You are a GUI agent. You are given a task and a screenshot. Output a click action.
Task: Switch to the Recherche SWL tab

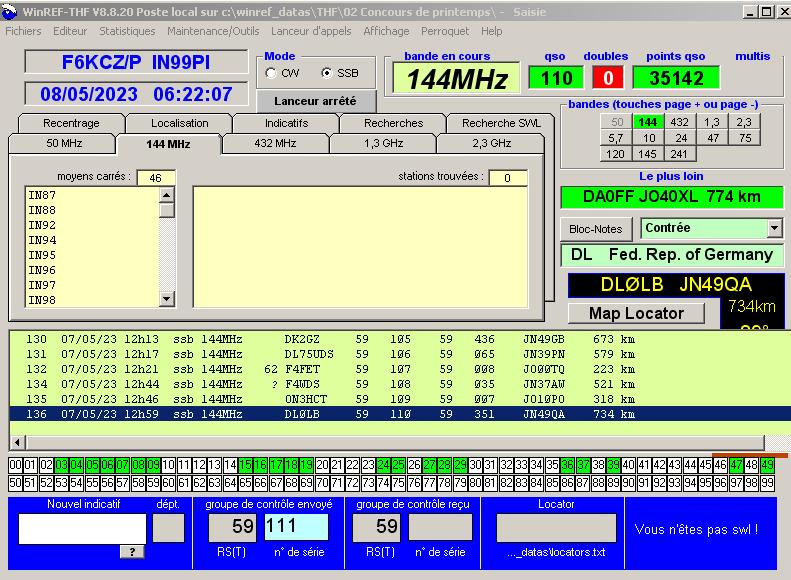[501, 123]
